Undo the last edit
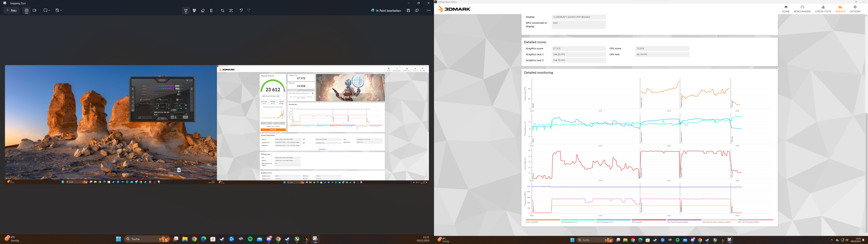 [x=241, y=10]
